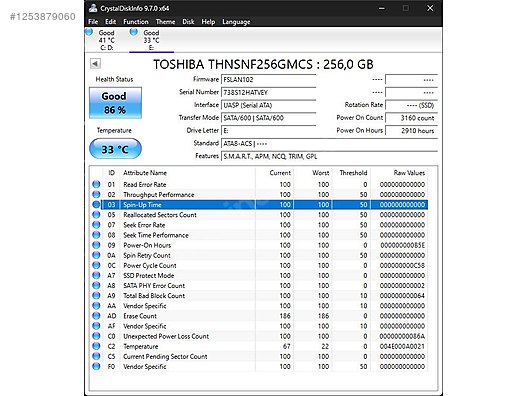Viewport: 528px width, 396px height.
Task: Click the Power On Hours value 2910 hours
Action: (411, 131)
